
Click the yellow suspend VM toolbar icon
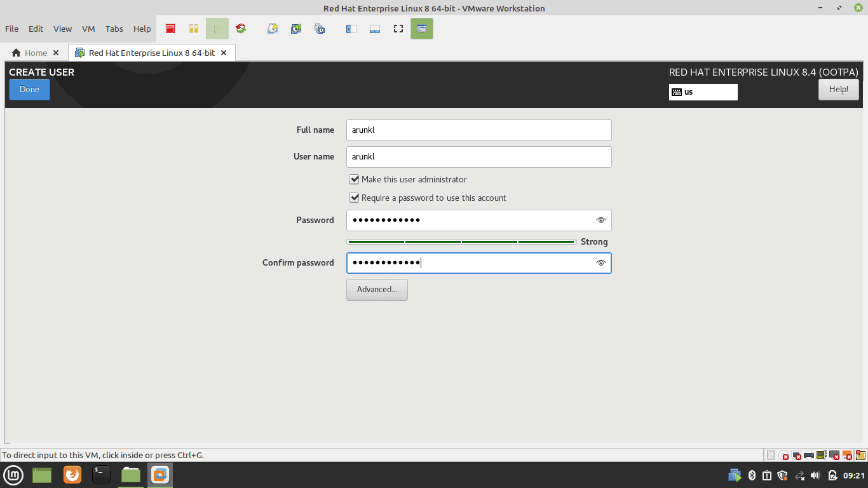[x=194, y=29]
